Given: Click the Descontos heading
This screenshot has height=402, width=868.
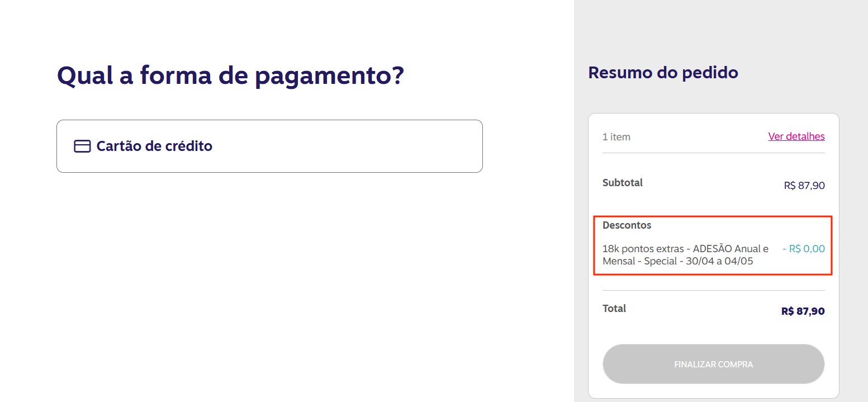Looking at the screenshot, I should [627, 225].
